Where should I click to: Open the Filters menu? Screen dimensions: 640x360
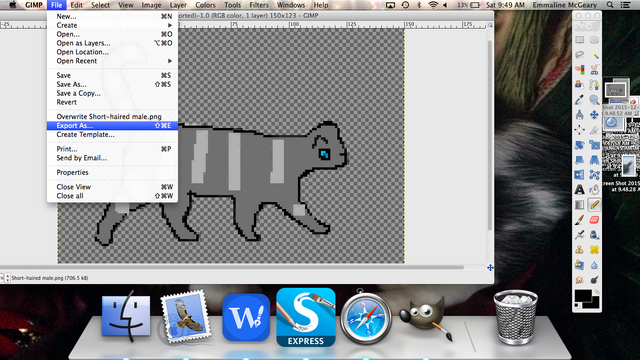tap(259, 5)
